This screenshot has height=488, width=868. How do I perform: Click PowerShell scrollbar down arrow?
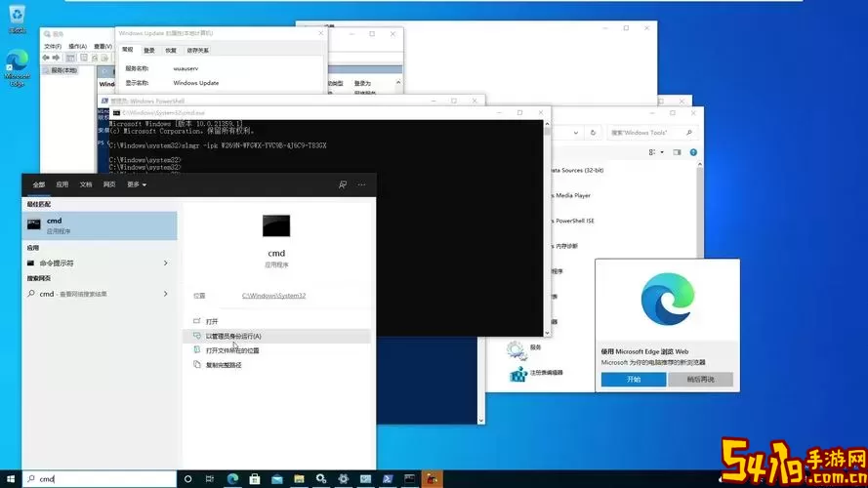pos(480,421)
